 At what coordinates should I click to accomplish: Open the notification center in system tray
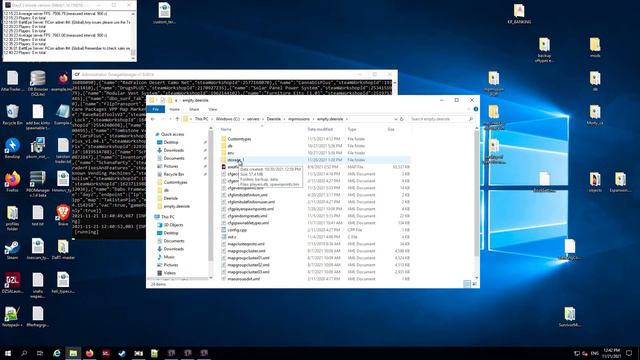629,353
